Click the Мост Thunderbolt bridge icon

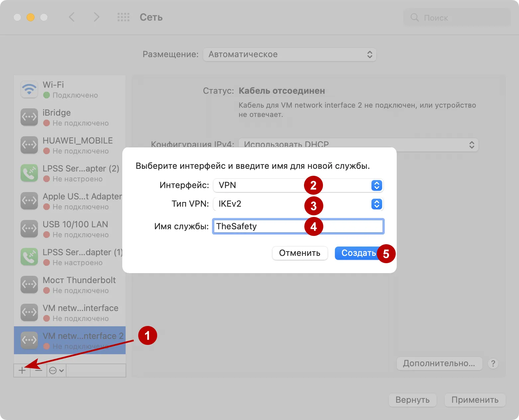pyautogui.click(x=29, y=284)
